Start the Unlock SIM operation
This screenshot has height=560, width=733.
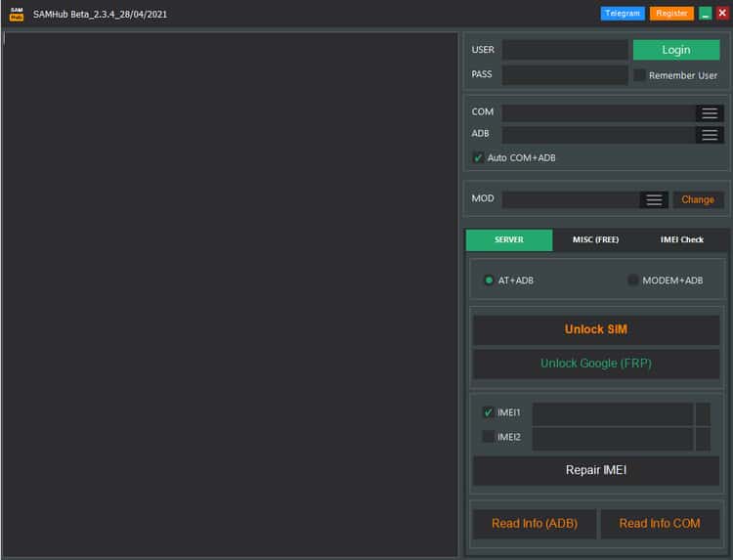[x=596, y=329]
